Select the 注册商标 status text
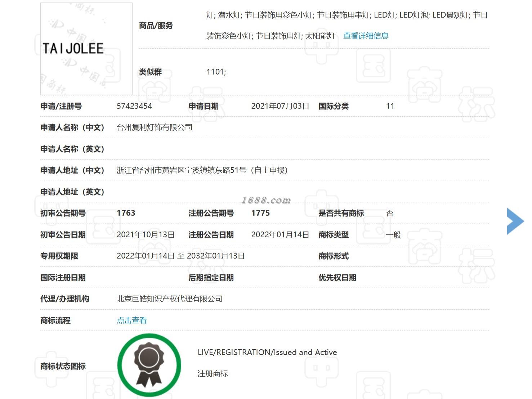Image resolution: width=532 pixels, height=399 pixels. (x=213, y=373)
